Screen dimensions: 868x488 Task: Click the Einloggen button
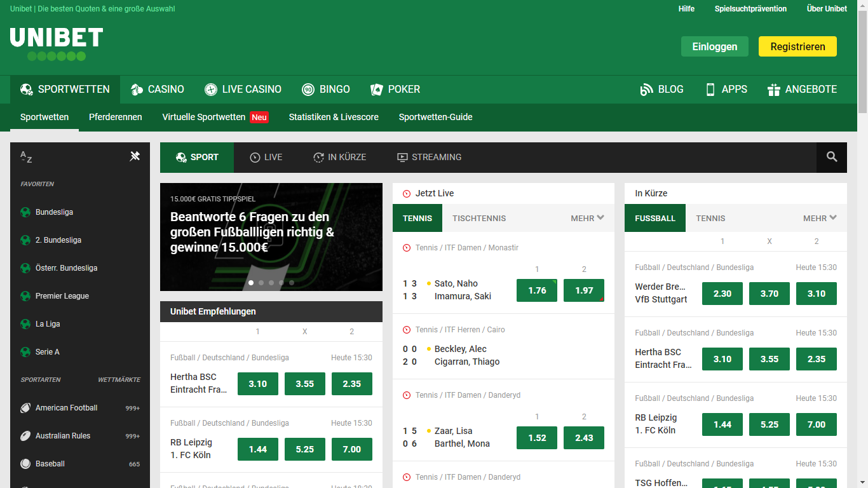[x=715, y=46]
